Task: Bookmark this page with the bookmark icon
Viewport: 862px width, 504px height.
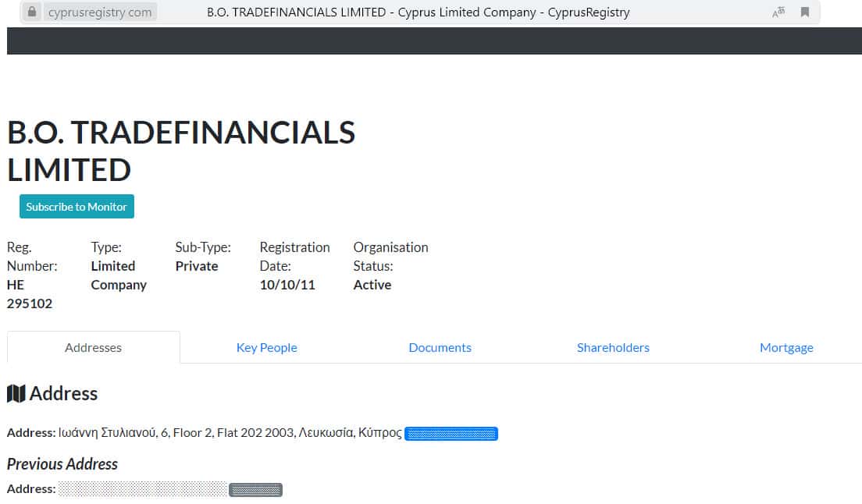Action: (805, 12)
